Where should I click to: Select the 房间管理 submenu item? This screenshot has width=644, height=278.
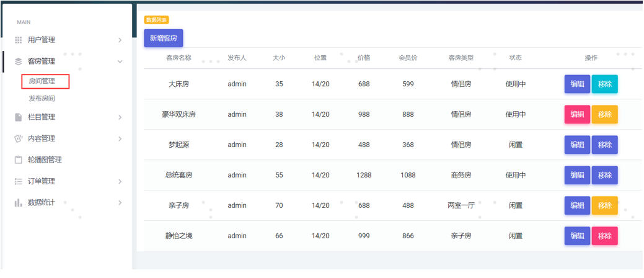pos(42,81)
